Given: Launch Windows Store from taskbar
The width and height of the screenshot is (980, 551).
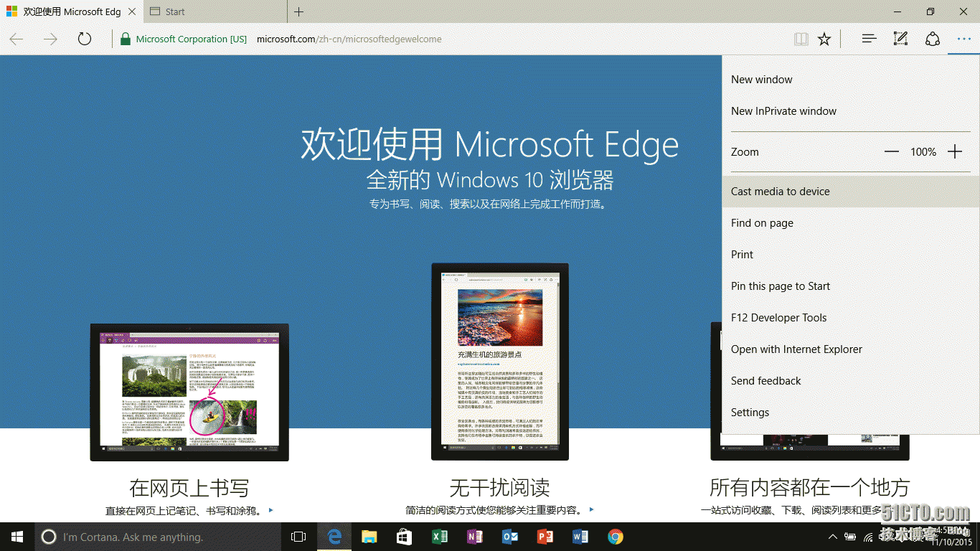Looking at the screenshot, I should click(x=405, y=537).
